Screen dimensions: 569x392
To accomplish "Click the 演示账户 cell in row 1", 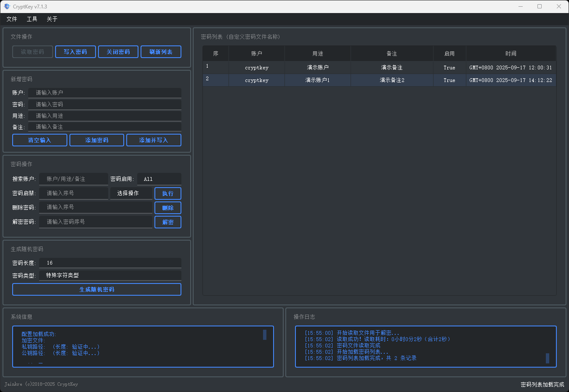I will pyautogui.click(x=318, y=67).
